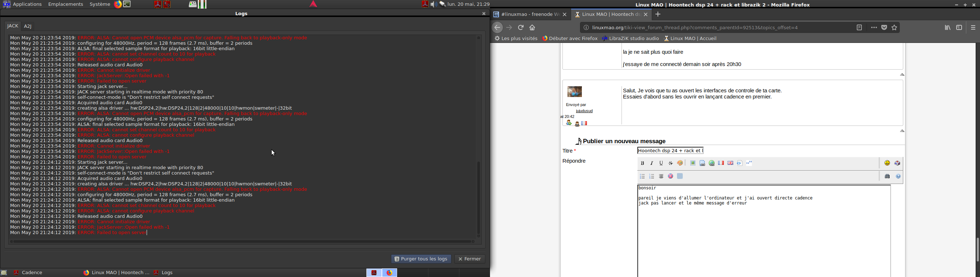
Task: Open search binoculars tool in editor
Action: (887, 176)
